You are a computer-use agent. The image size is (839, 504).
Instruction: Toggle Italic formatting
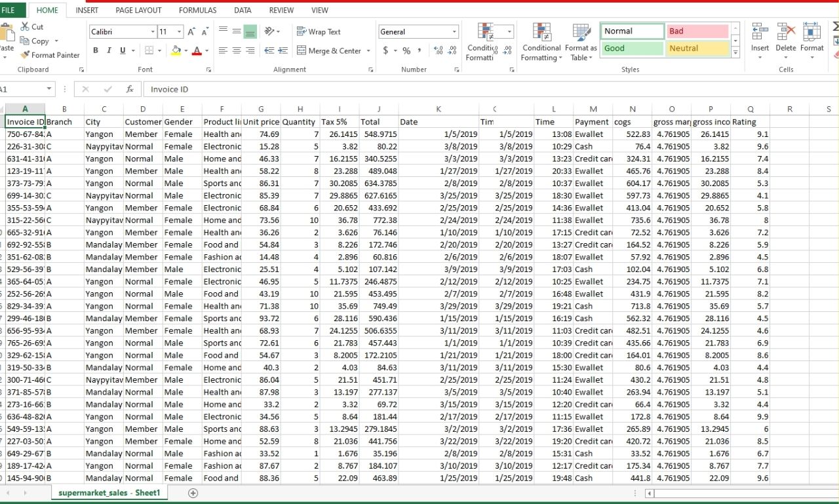pyautogui.click(x=109, y=50)
